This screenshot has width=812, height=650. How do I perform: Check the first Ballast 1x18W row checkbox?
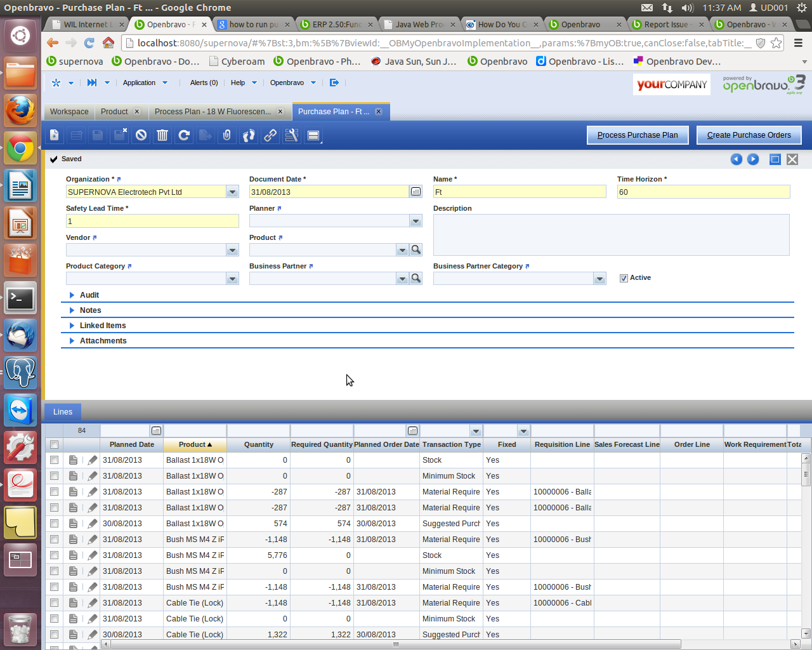[55, 460]
